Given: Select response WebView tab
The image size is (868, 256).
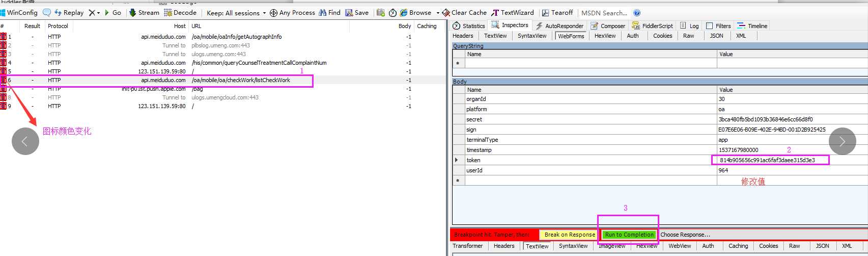Looking at the screenshot, I should click(x=680, y=246).
